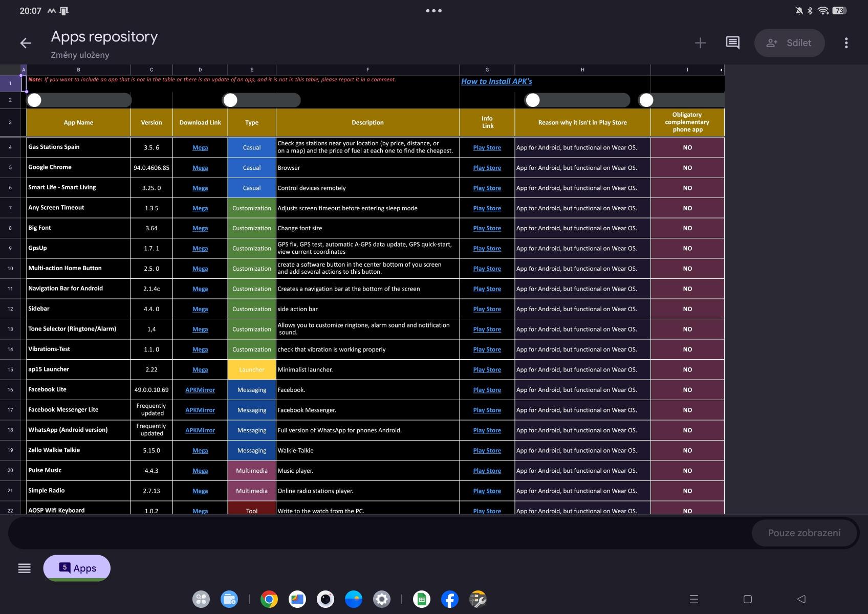The width and height of the screenshot is (868, 614).
Task: Expand hidden columns arrow after column I
Action: coord(721,70)
